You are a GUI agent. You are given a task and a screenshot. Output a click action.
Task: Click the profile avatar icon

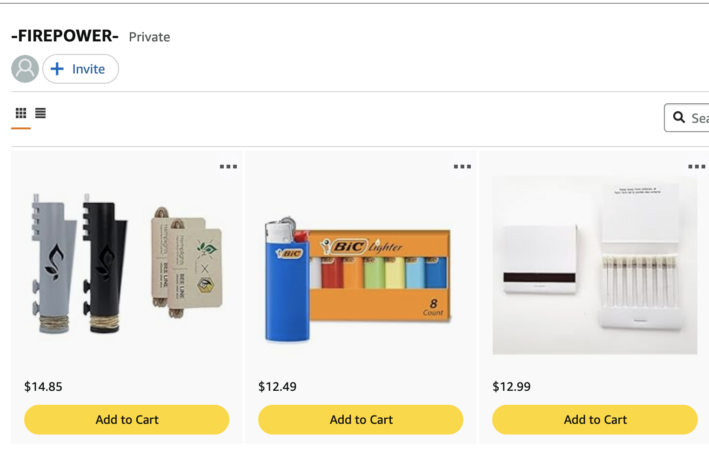click(25, 69)
